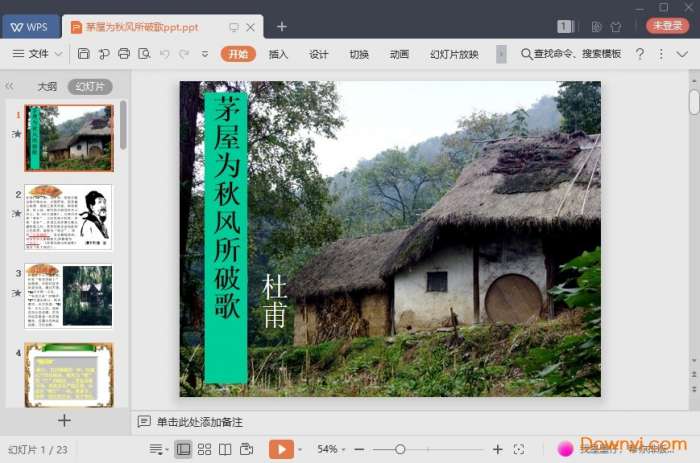Switch panel to 大纲 outline view
This screenshot has height=463, width=700.
point(47,87)
